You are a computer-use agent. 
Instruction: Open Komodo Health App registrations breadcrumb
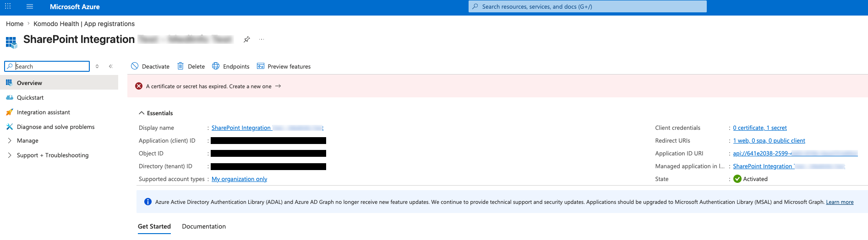[x=84, y=24]
